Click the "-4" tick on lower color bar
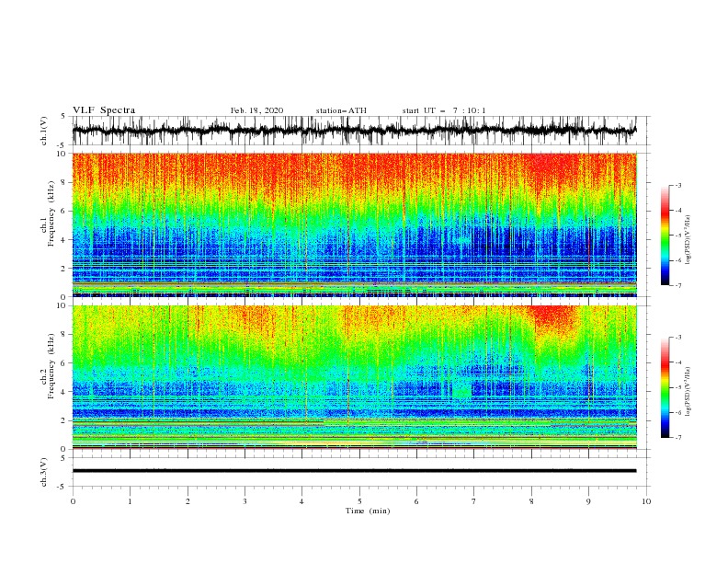 click(x=678, y=362)
